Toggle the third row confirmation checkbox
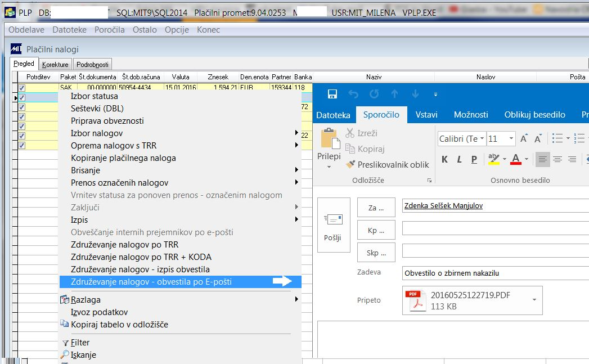Viewport: 589px width, 364px height. tap(22, 107)
